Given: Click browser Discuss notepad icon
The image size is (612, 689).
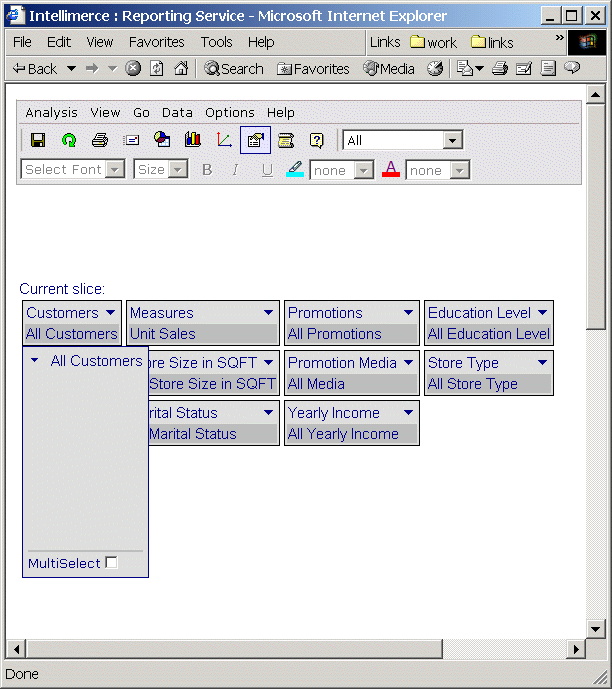Looking at the screenshot, I should [x=548, y=68].
